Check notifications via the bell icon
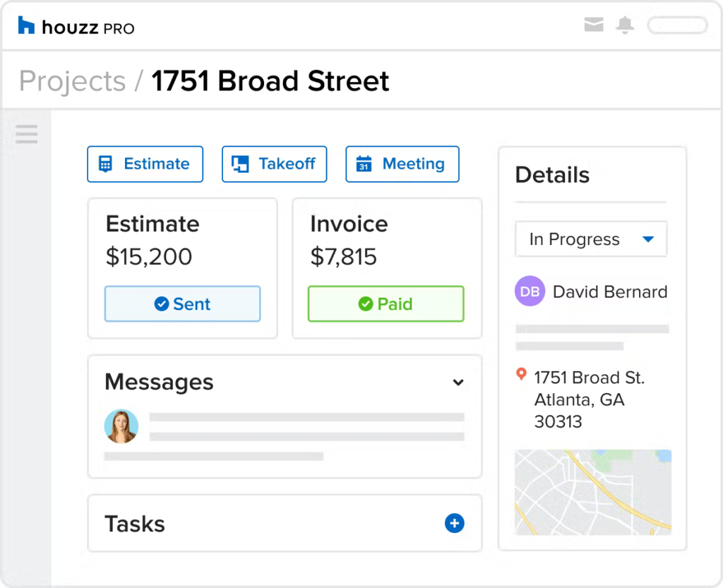The height and width of the screenshot is (588, 723). pyautogui.click(x=624, y=24)
